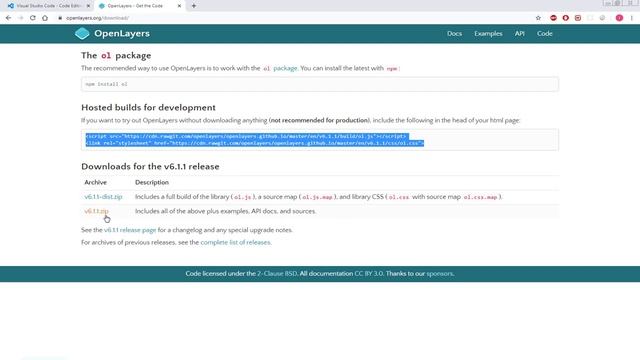The height and width of the screenshot is (360, 640).
Task: Open the red adblock extension icon
Action: click(x=553, y=18)
